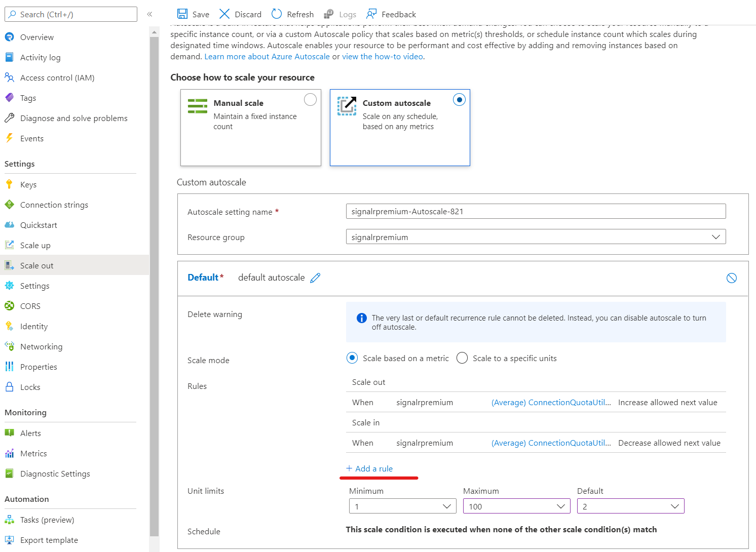Open Connection strings from the sidebar
This screenshot has height=552, width=756.
pos(54,205)
